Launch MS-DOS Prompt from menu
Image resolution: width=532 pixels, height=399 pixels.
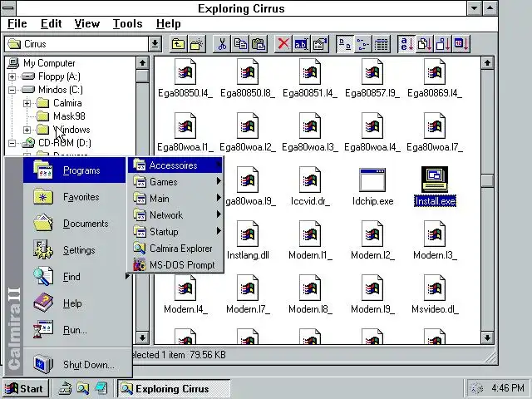[x=175, y=265]
